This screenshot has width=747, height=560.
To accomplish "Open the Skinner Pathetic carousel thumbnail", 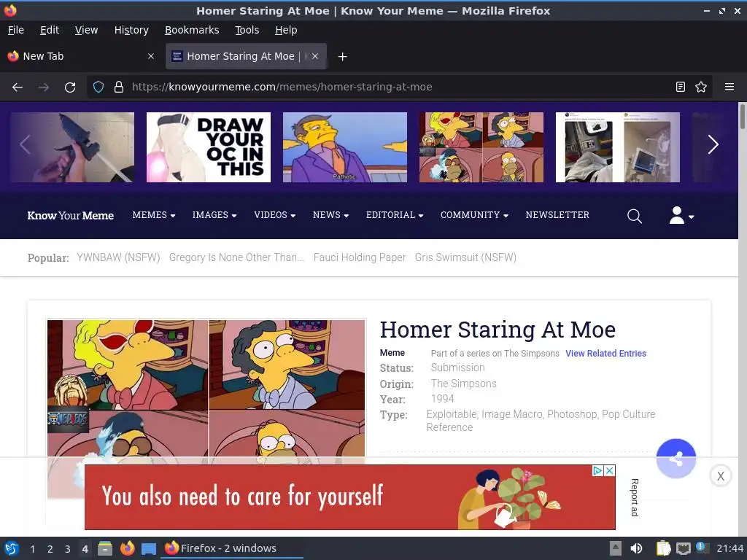I will [x=345, y=147].
